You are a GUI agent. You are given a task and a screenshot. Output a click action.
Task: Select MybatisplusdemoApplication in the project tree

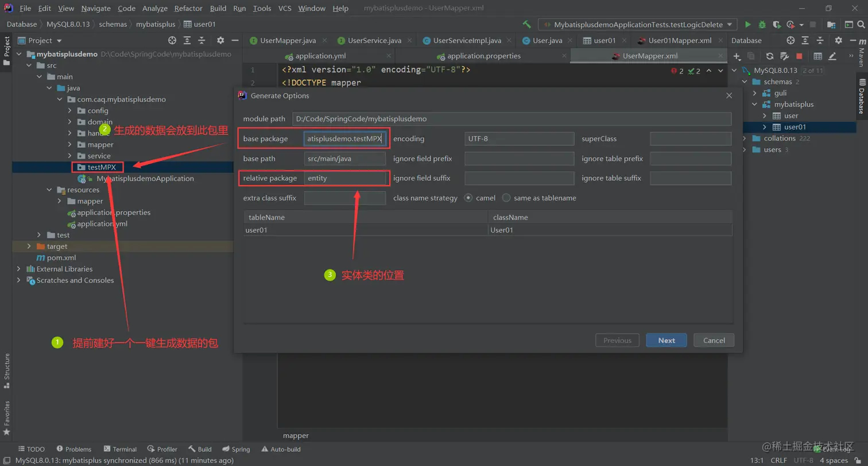pos(145,178)
